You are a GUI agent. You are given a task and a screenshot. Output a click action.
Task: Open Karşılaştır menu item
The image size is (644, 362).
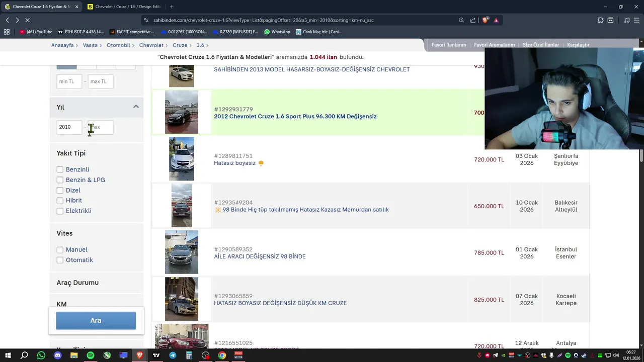click(x=578, y=45)
